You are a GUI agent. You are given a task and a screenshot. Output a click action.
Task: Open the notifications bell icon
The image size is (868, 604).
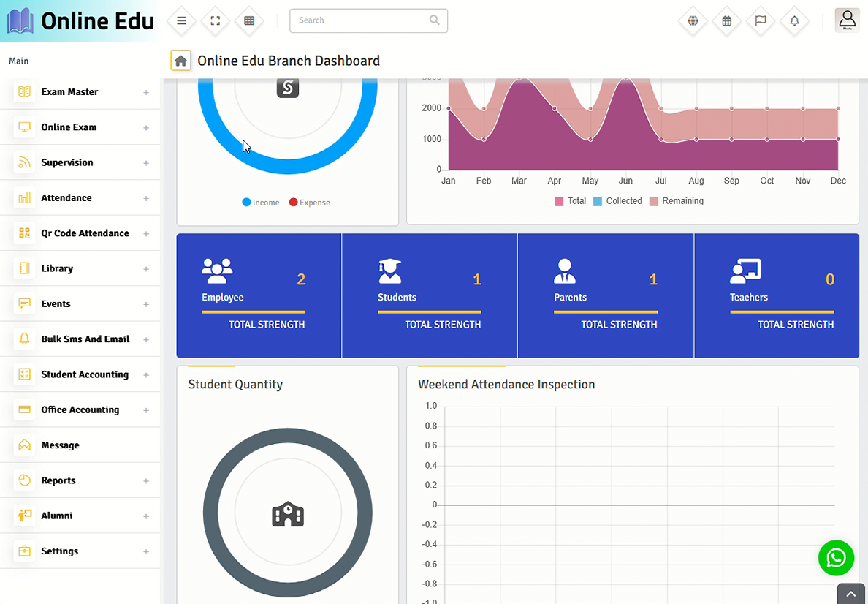pos(794,20)
